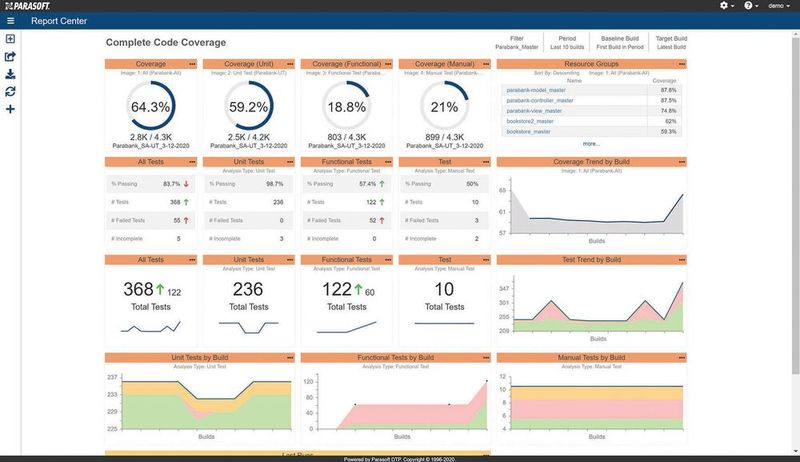This screenshot has width=800, height=462.
Task: Click the 64.3% coverage donut
Action: [x=151, y=107]
